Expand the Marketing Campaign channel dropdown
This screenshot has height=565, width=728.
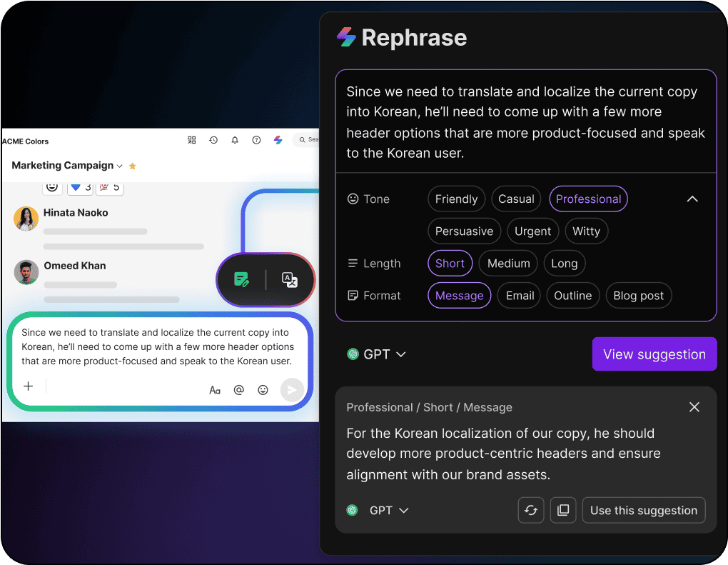(x=119, y=166)
